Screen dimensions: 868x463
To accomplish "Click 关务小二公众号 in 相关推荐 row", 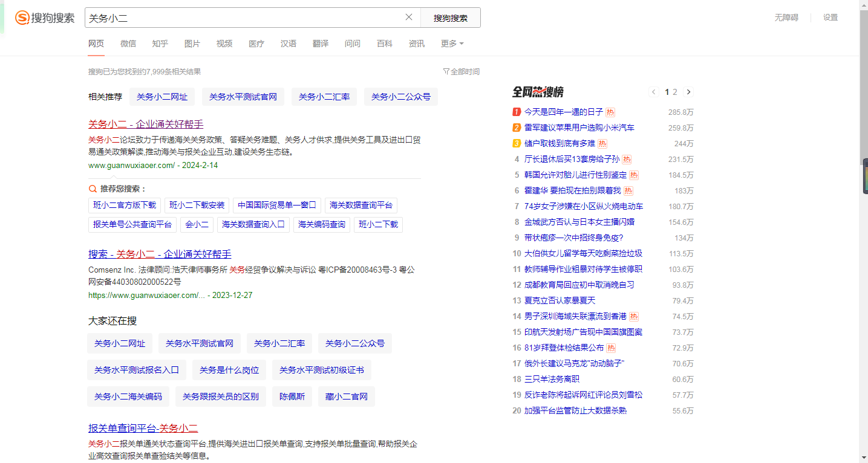I will click(x=401, y=97).
